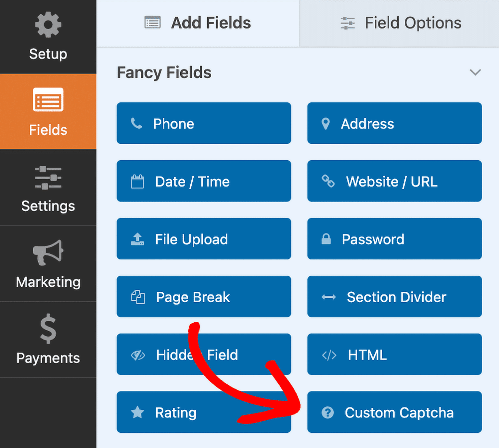The height and width of the screenshot is (448, 499).
Task: Open the Marketing megaphone section
Action: (48, 254)
